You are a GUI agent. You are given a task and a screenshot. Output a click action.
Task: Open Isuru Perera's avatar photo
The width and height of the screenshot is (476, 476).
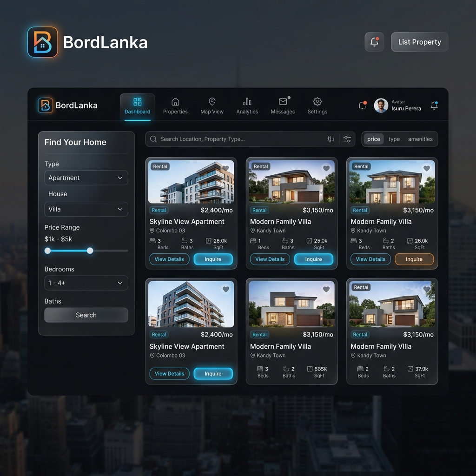381,106
